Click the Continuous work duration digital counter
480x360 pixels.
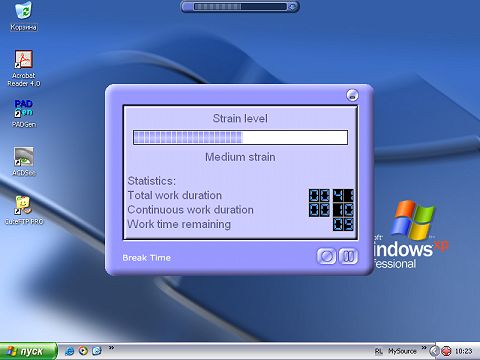pos(331,210)
